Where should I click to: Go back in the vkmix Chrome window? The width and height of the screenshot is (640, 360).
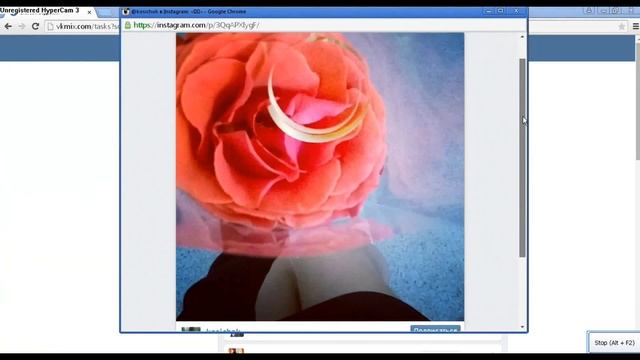coord(8,27)
